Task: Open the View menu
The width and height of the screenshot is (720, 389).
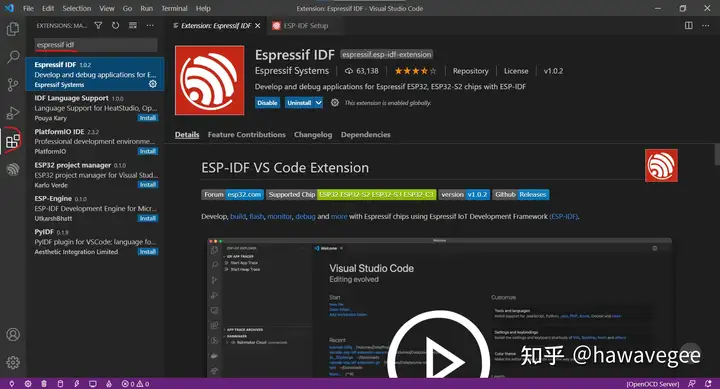Action: coord(107,8)
